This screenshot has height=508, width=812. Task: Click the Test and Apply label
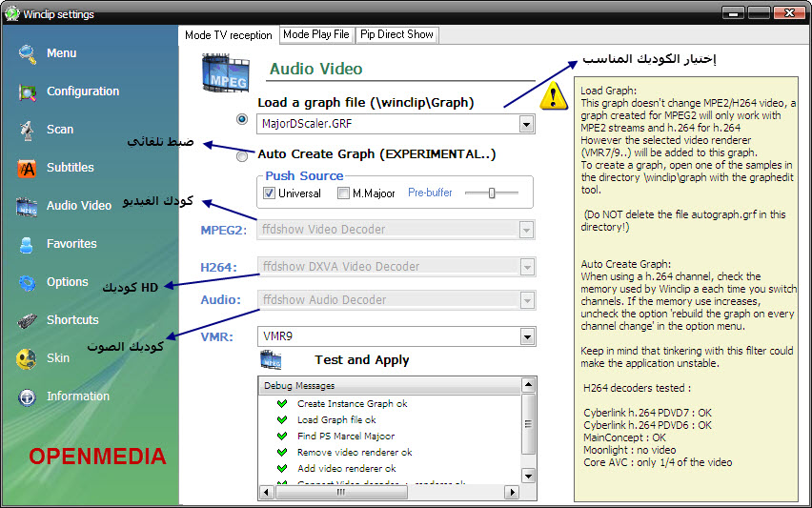[361, 360]
